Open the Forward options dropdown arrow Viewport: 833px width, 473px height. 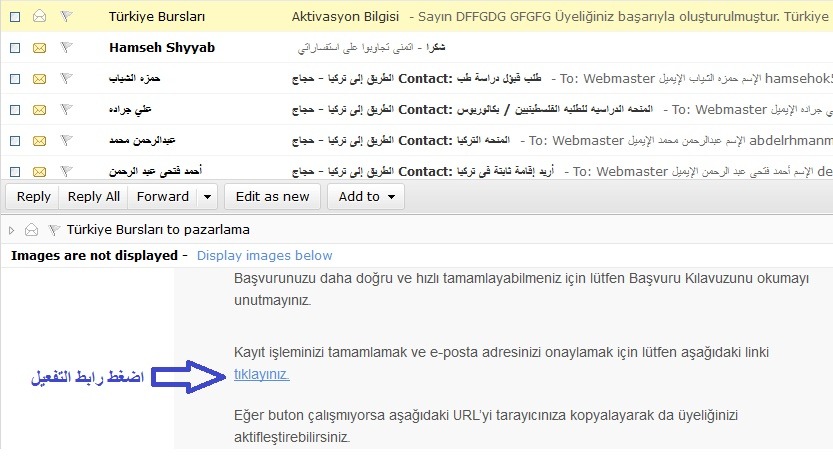pyautogui.click(x=207, y=197)
